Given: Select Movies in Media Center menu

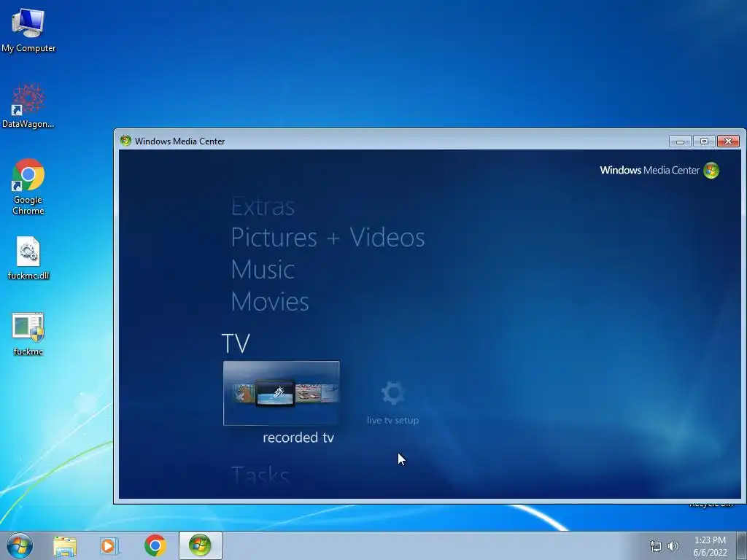Looking at the screenshot, I should pyautogui.click(x=270, y=301).
